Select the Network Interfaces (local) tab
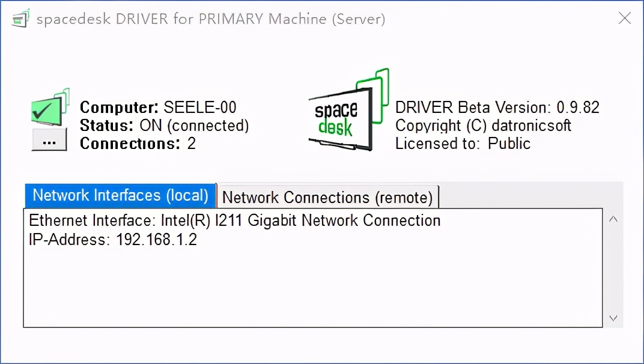The image size is (644, 364). [x=120, y=195]
